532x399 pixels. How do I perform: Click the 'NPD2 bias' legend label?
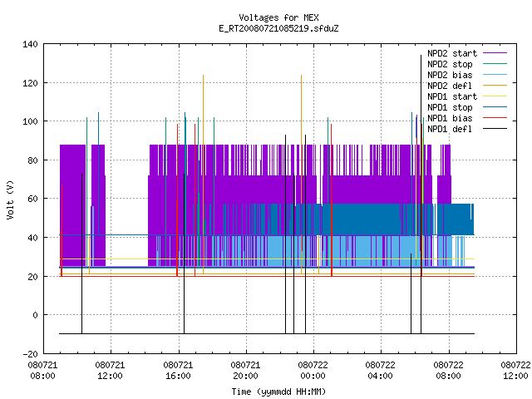click(x=450, y=75)
